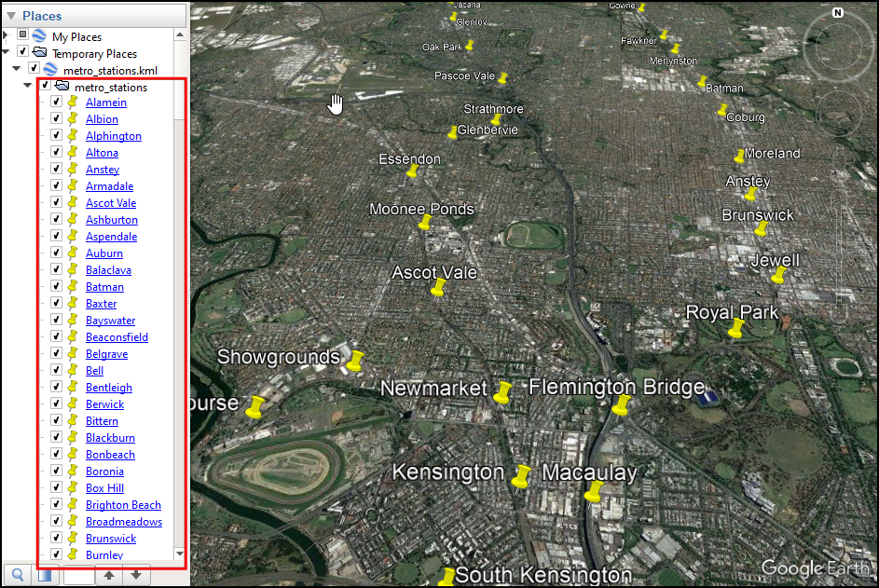The image size is (879, 588).
Task: Click the Royal Park placemark pin
Action: tap(736, 330)
